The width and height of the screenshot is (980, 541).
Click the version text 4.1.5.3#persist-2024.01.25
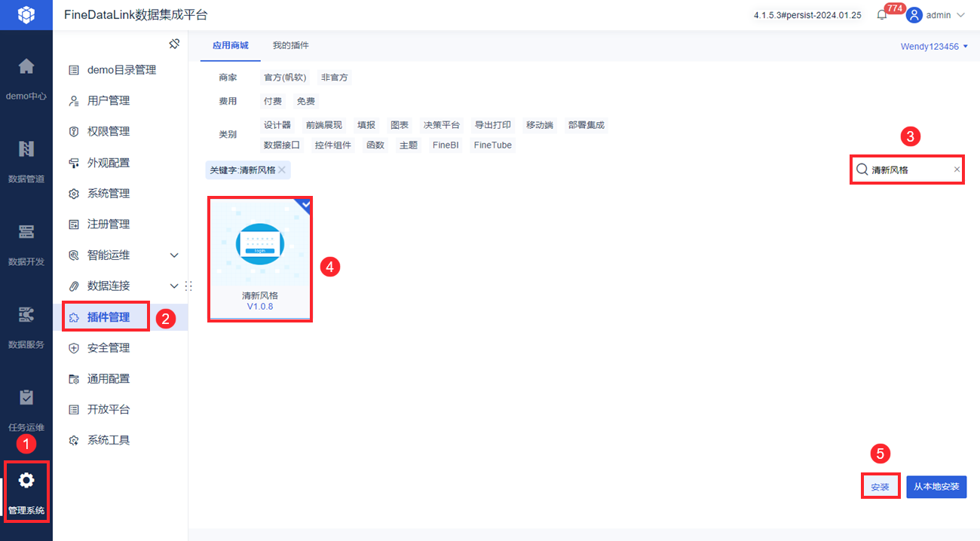pyautogui.click(x=808, y=15)
